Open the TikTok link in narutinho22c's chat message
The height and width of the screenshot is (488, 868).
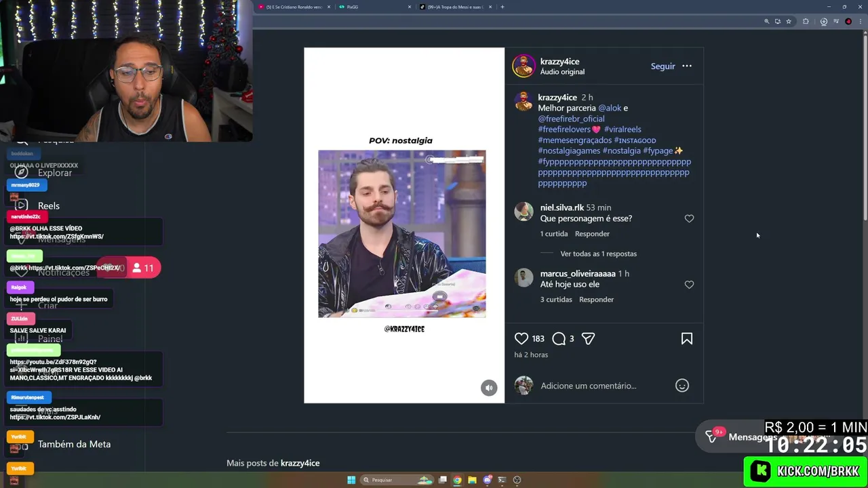coord(57,237)
